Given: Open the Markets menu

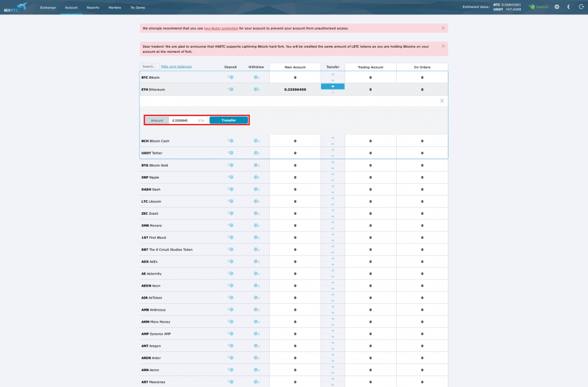Looking at the screenshot, I should coord(115,7).
